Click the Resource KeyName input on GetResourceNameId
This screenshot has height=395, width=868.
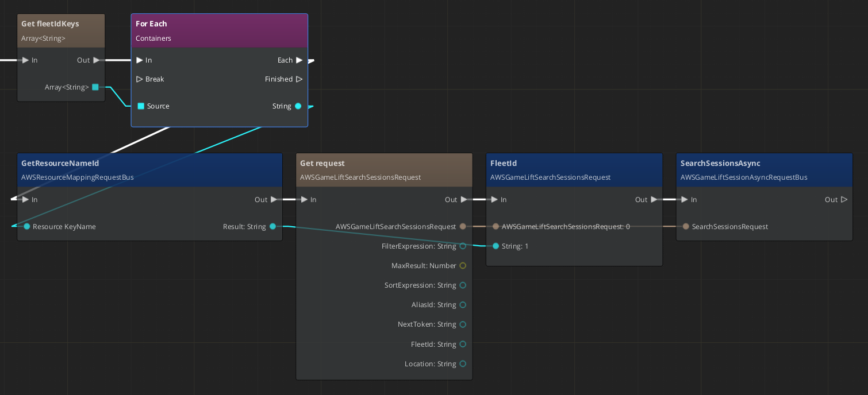tap(26, 226)
